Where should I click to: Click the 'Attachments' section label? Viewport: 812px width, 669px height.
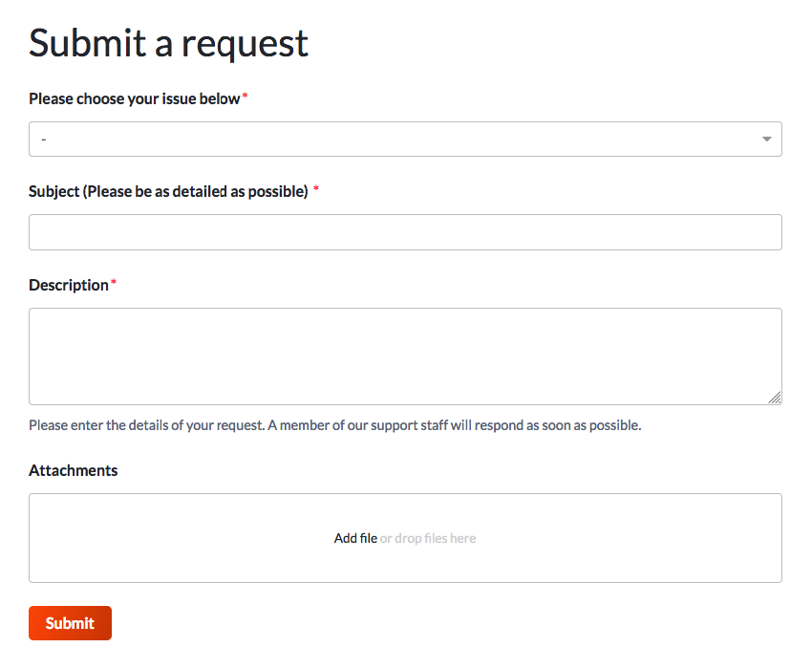[x=73, y=470]
